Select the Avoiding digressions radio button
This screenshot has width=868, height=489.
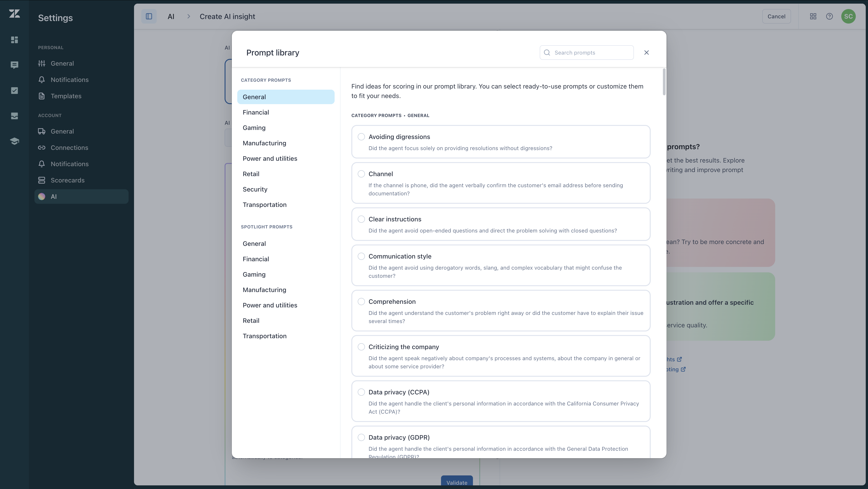(x=361, y=137)
